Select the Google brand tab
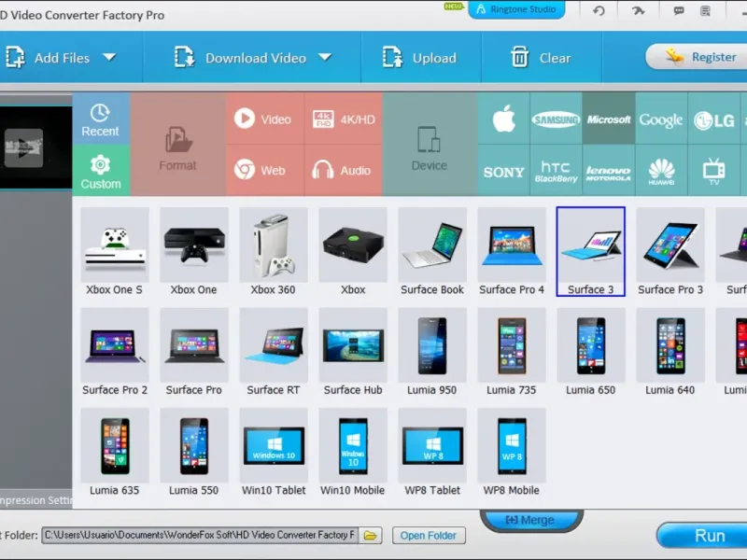This screenshot has width=747, height=560. coord(661,119)
